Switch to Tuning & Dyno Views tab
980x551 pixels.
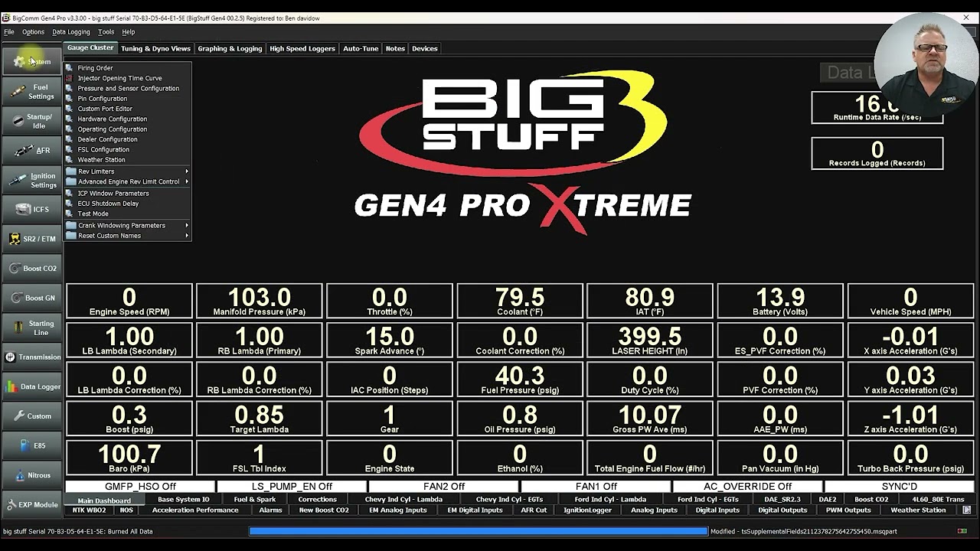(x=155, y=48)
